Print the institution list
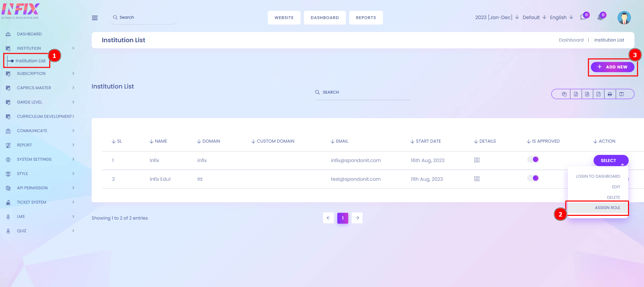The image size is (644, 287). (610, 94)
